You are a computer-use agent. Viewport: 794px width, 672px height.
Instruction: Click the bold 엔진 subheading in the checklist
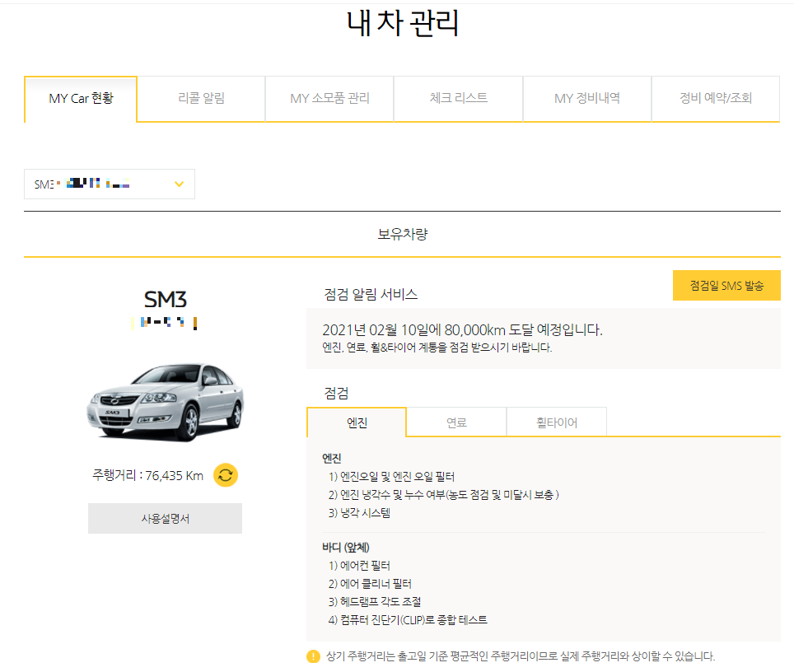click(332, 459)
